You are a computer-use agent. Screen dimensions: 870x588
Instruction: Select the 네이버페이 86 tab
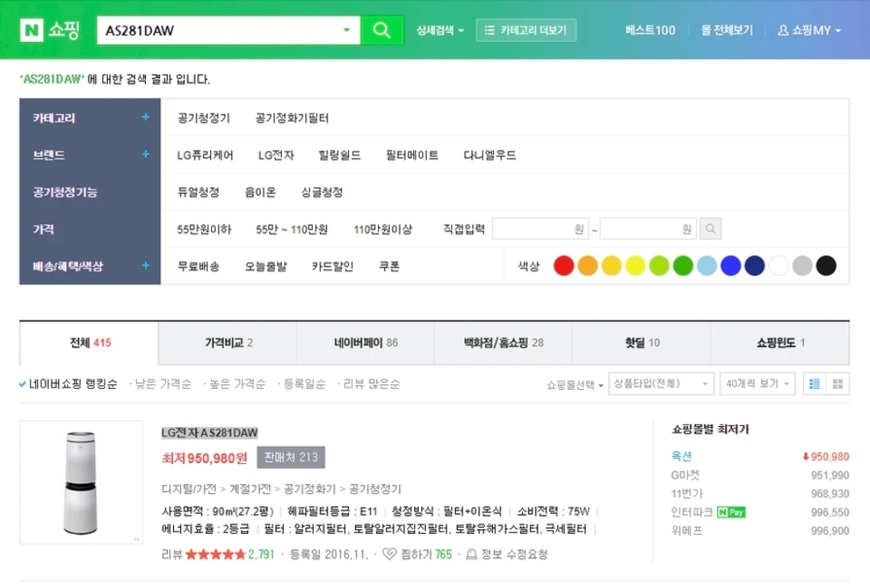(x=366, y=343)
